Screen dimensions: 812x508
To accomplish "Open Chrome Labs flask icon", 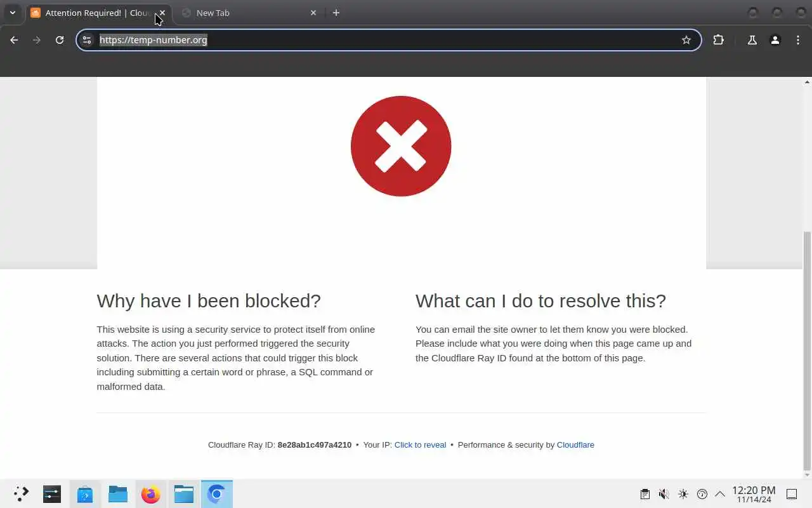I will coord(752,40).
